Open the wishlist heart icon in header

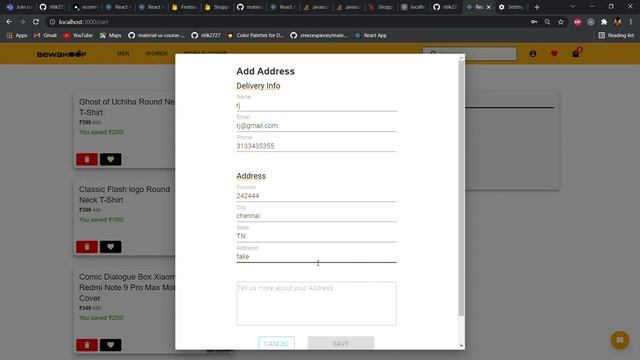coord(554,53)
